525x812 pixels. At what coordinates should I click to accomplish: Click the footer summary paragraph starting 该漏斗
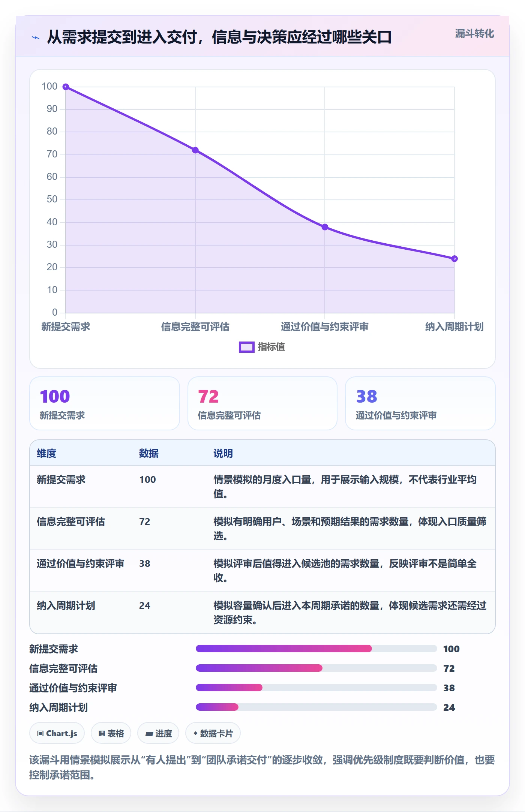click(x=262, y=767)
